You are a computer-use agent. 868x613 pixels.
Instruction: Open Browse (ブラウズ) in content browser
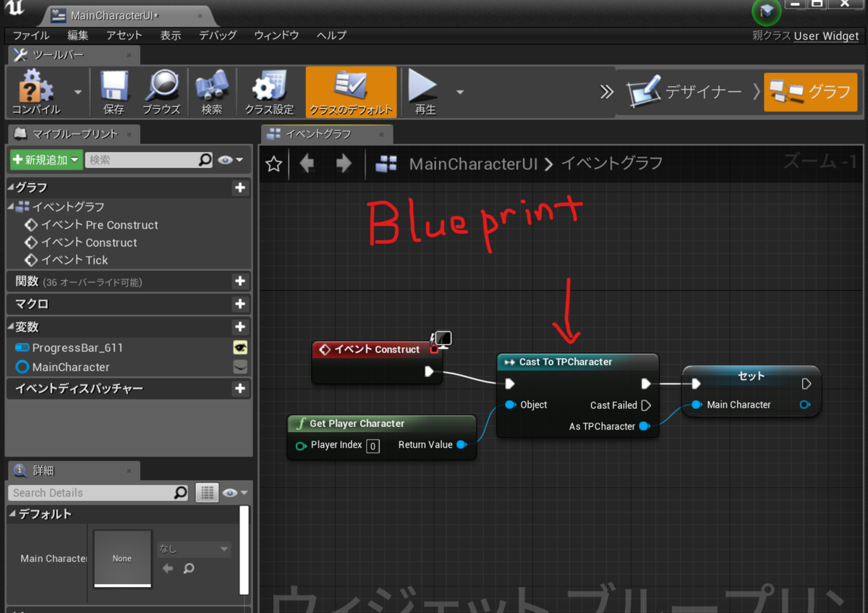[x=161, y=91]
